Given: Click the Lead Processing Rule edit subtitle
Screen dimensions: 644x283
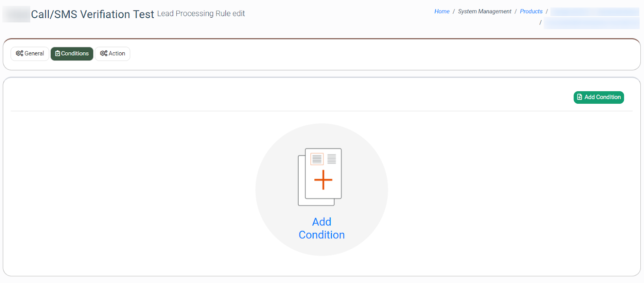Looking at the screenshot, I should pyautogui.click(x=201, y=14).
